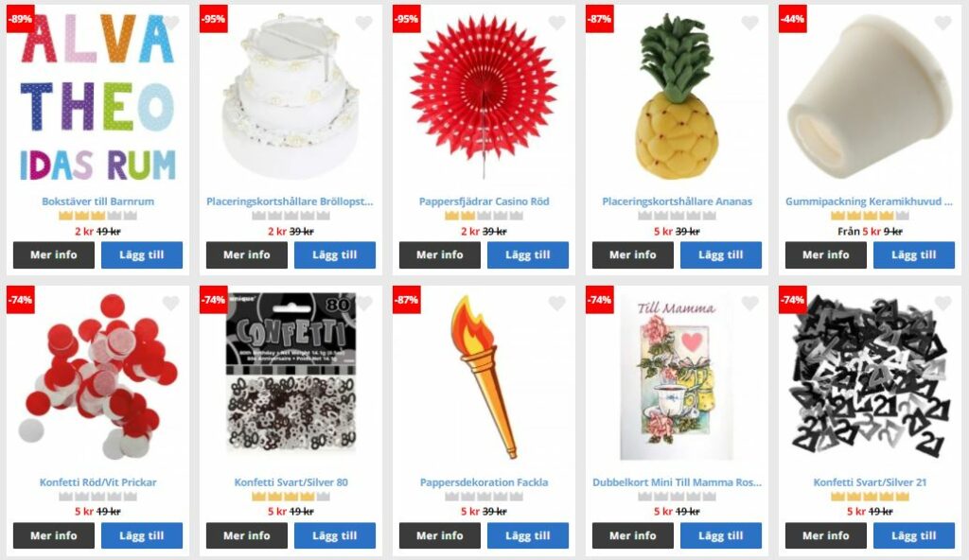The image size is (969, 560).
Task: Add Placeringskortshållare Ananas to wishlist via heart
Action: 749,23
